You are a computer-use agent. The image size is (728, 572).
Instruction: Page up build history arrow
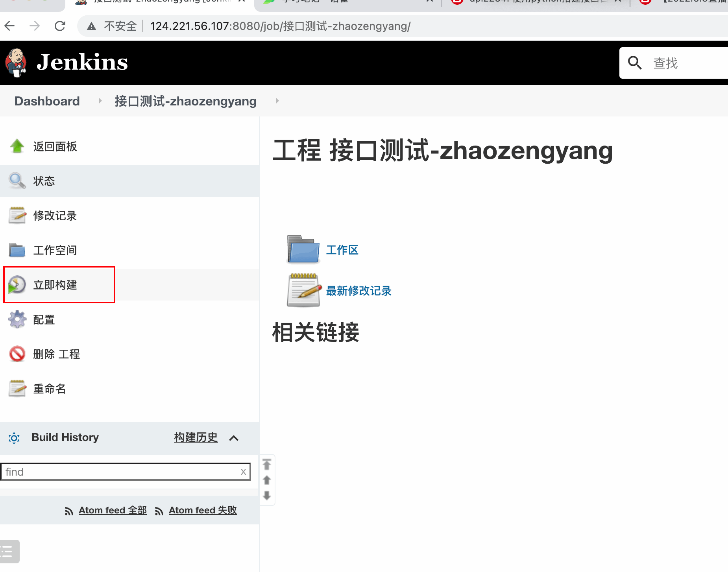click(x=267, y=480)
